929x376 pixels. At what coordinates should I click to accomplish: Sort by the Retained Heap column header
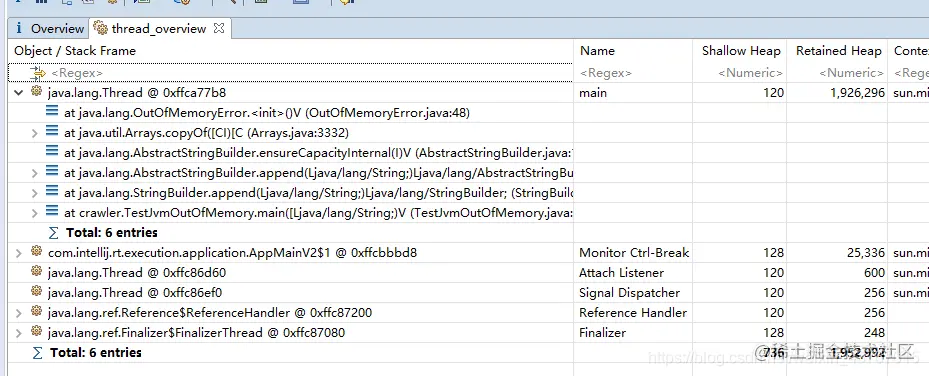[838, 51]
